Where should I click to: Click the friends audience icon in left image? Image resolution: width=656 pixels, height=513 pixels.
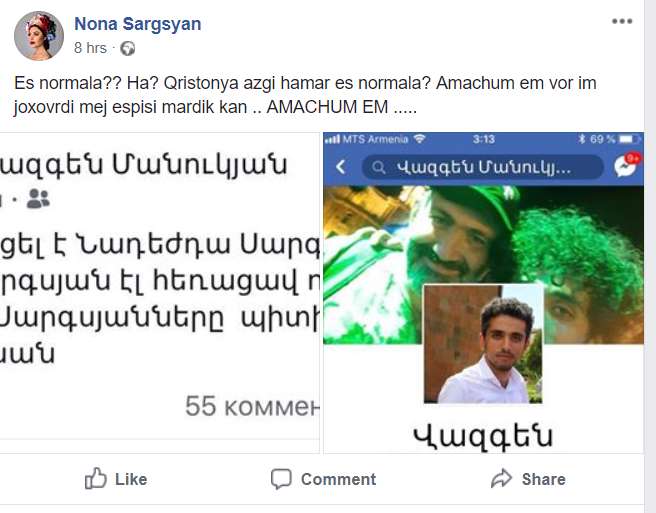click(38, 199)
